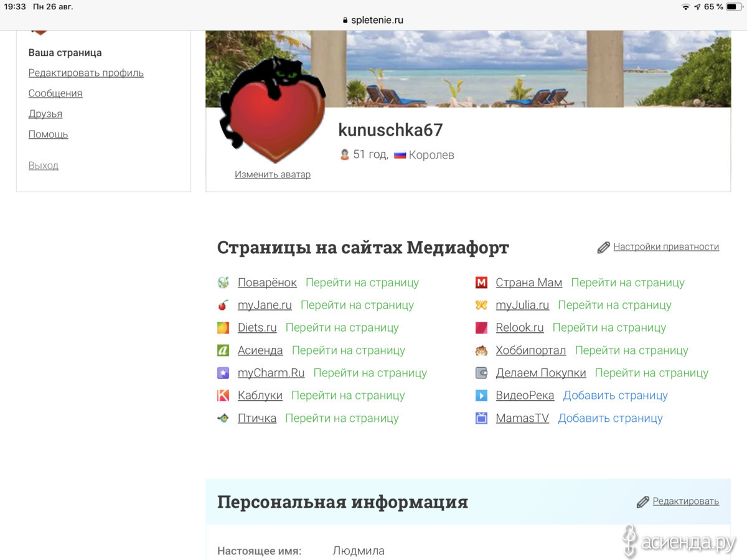The width and height of the screenshot is (747, 560).
Task: Open the Настройки приватности link
Action: [x=665, y=247]
